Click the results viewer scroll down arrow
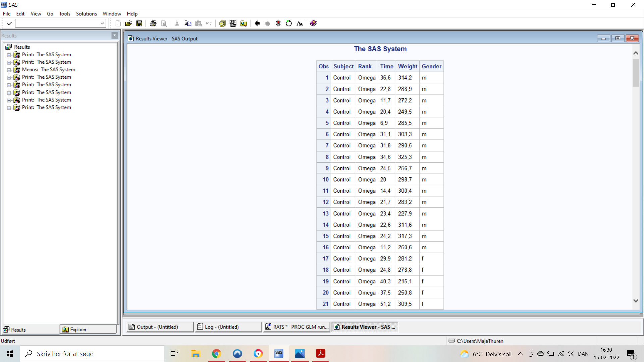Screen dimensions: 644x362 click(636, 301)
